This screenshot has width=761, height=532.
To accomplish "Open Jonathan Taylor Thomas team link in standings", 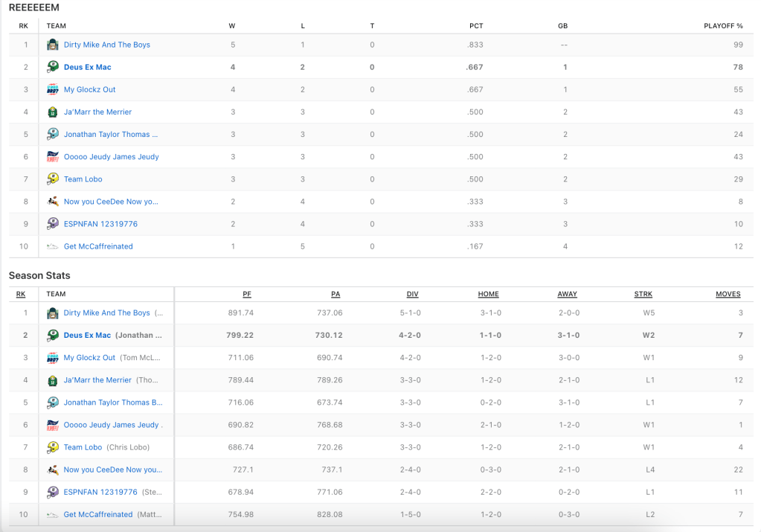I will pos(110,135).
